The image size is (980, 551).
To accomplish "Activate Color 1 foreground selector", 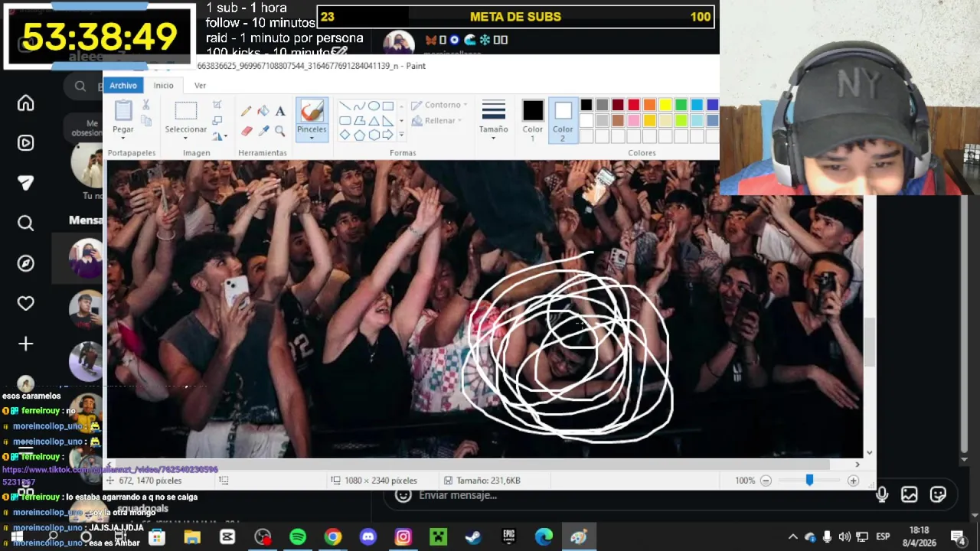I will [x=533, y=119].
